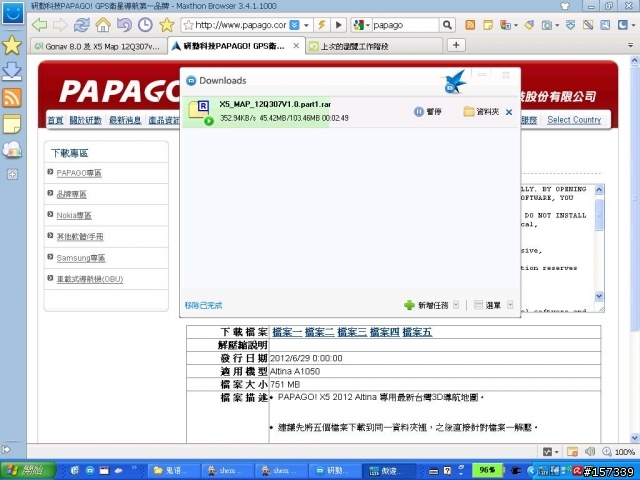This screenshot has height=480, width=640.
Task: Click the 關於研勤 nav link
Action: 85,120
